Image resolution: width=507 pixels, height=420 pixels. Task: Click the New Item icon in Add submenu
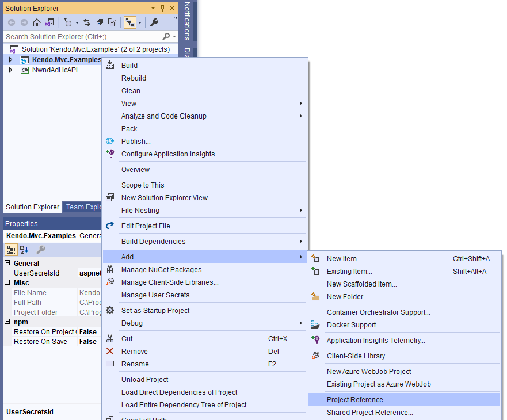(315, 258)
